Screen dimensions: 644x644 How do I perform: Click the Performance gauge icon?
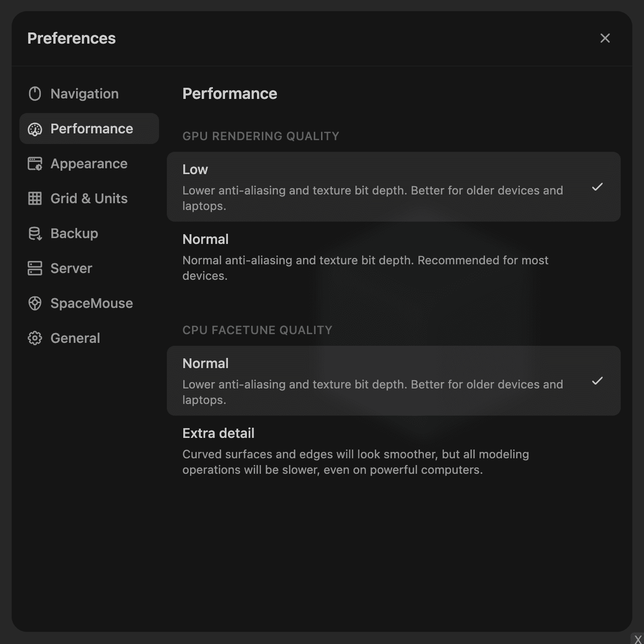35,129
